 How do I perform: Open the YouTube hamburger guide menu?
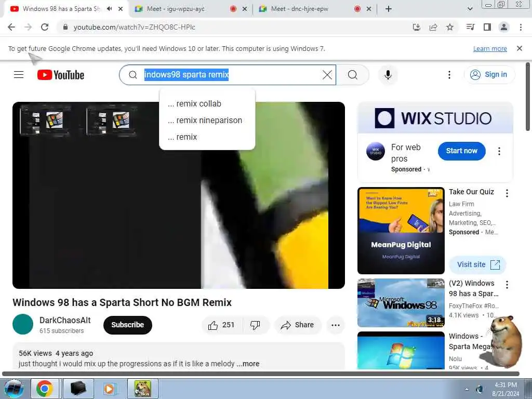19,75
